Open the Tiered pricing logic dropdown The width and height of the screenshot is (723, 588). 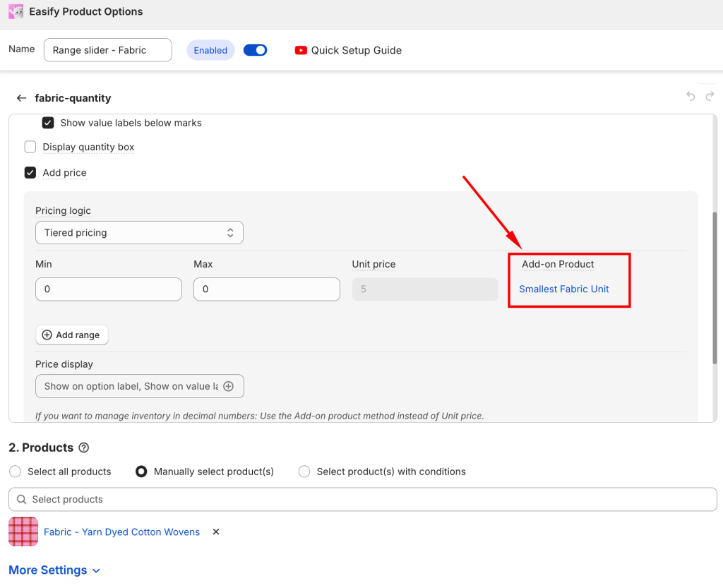(139, 232)
